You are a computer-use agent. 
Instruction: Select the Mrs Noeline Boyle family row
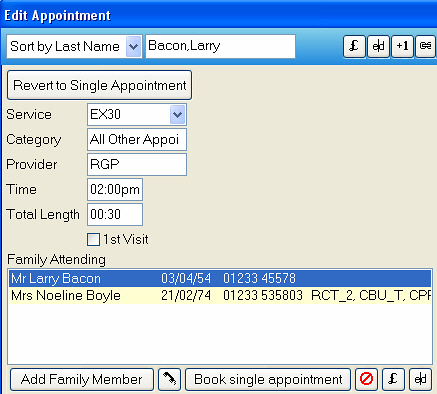(x=220, y=295)
